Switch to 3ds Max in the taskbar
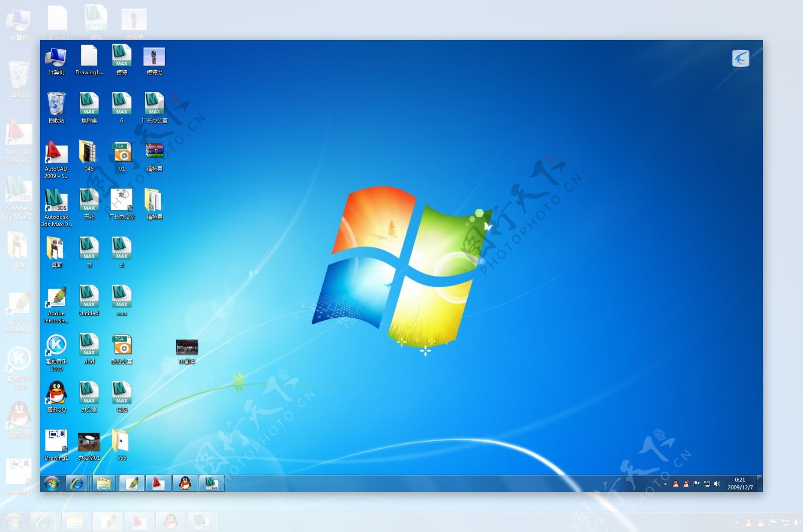 (x=212, y=483)
